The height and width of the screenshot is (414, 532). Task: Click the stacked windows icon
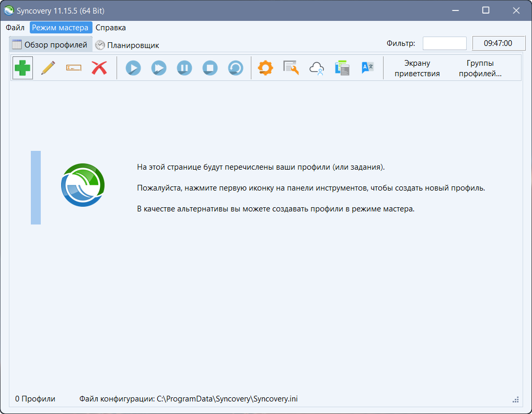pos(342,68)
